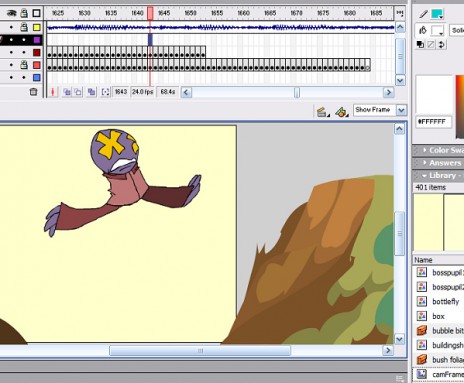This screenshot has width=464, height=383.
Task: Click timeline vertical scroll up arrow
Action: 400,27
